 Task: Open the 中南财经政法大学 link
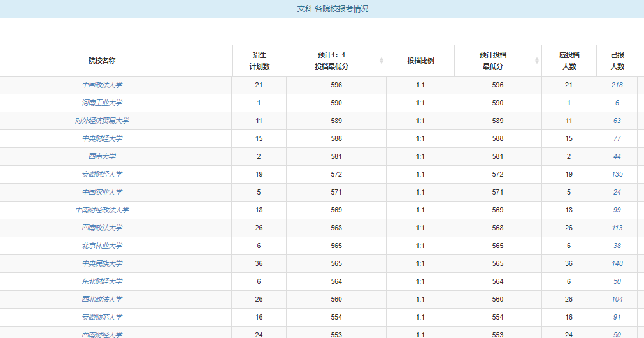[103, 210]
